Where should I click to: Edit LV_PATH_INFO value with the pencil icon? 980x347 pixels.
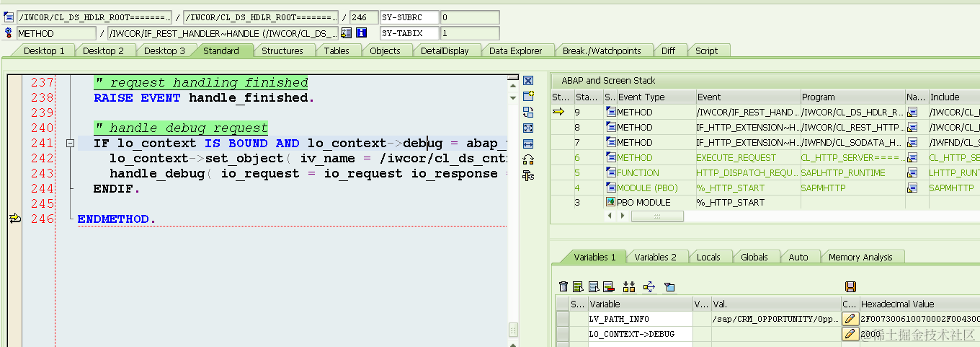[x=850, y=319]
